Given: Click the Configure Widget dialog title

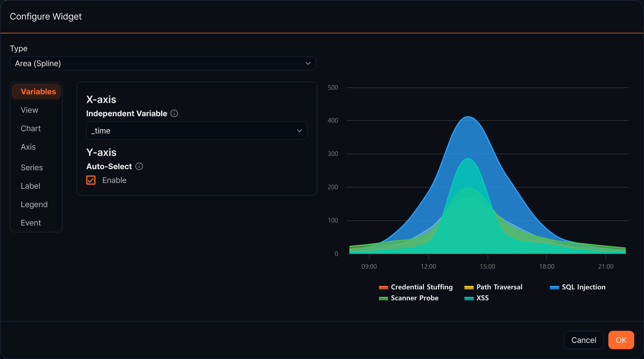Looking at the screenshot, I should [46, 16].
